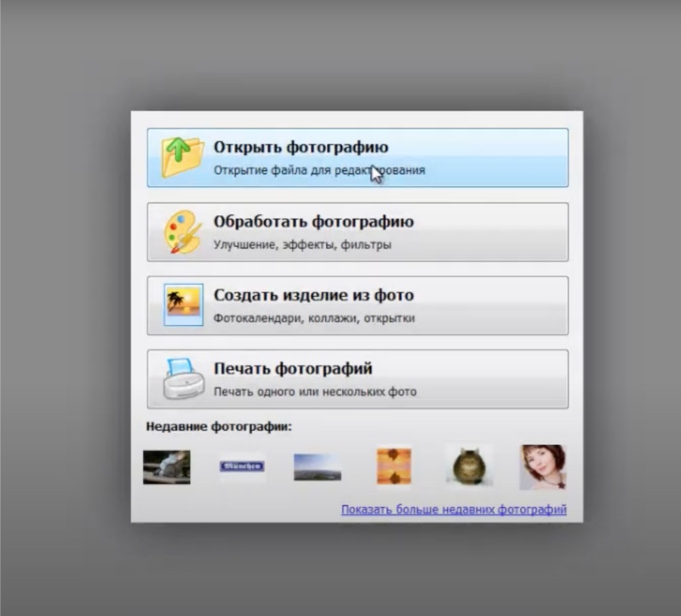The image size is (681, 616).
Task: Launch Печать фотографий button
Action: click(x=358, y=379)
